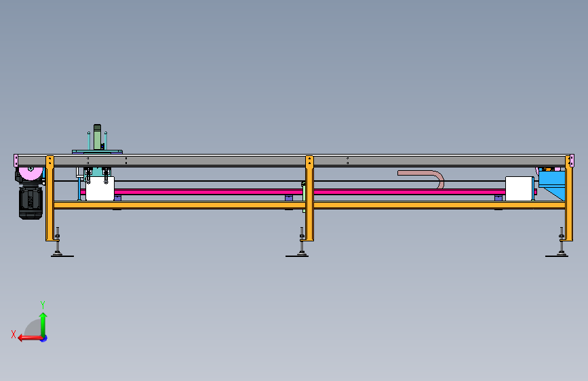Click the blue triangular bracket at the right end
This screenshot has width=588, height=381.
552,185
